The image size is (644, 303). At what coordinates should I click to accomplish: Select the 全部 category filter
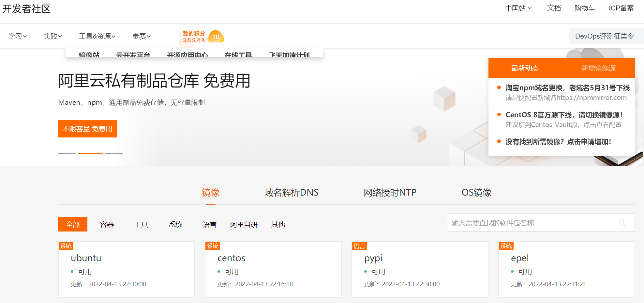click(x=73, y=224)
